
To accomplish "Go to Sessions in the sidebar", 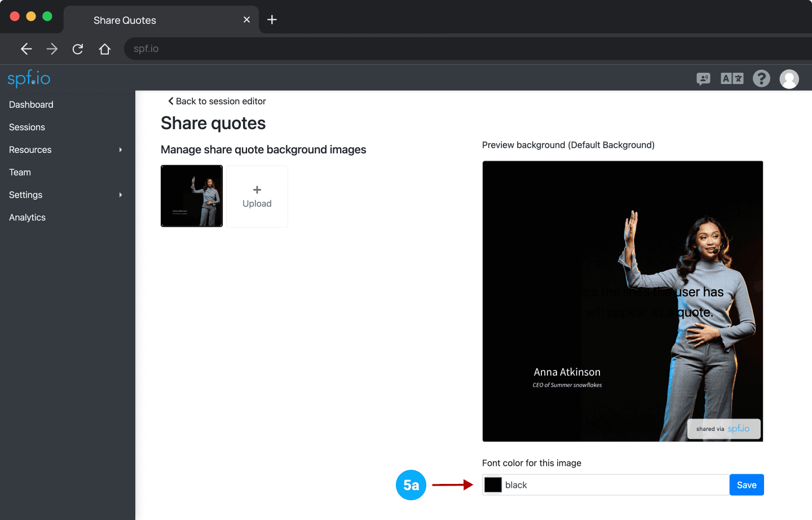I will tap(27, 127).
